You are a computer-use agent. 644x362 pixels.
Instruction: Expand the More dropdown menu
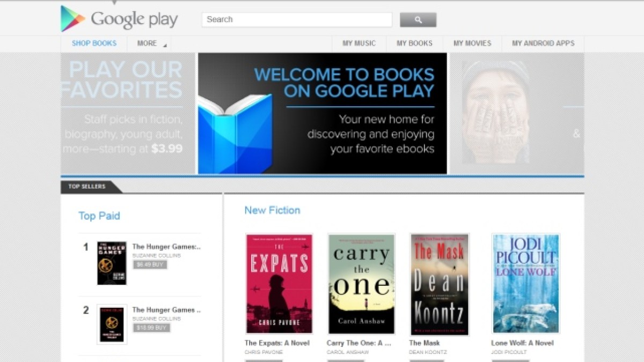pos(149,43)
